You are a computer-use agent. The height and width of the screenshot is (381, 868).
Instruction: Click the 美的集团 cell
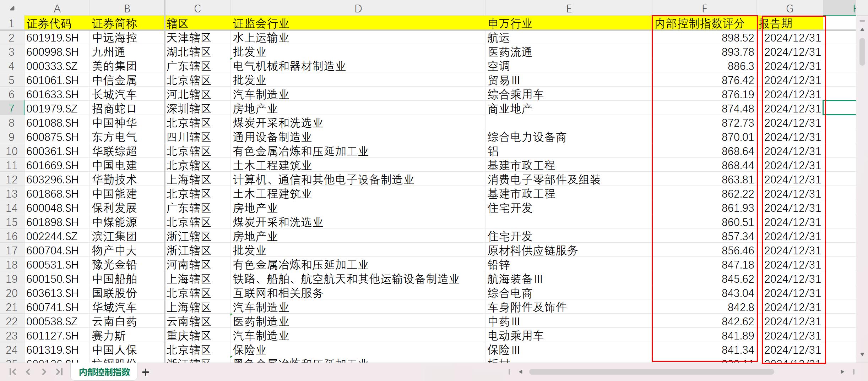[127, 66]
